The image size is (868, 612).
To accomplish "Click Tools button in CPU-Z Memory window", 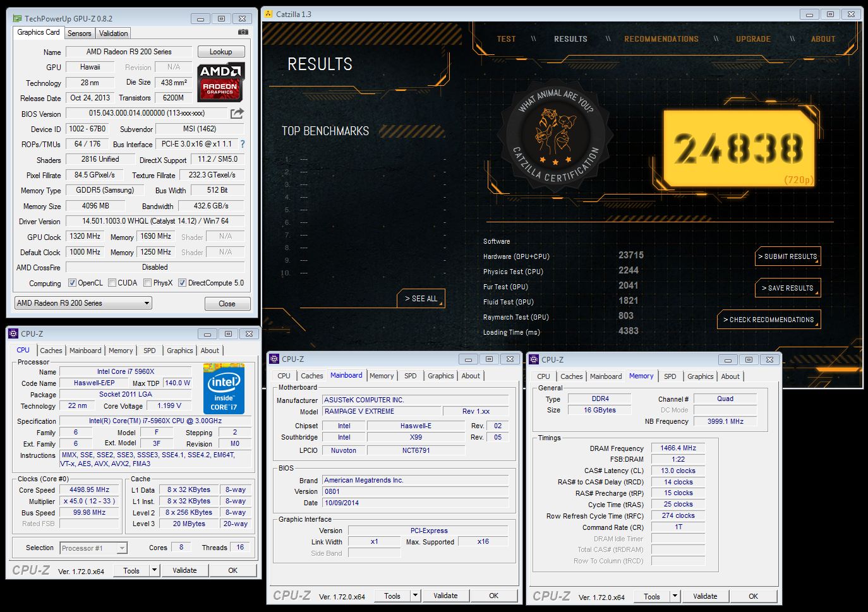I will point(652,596).
